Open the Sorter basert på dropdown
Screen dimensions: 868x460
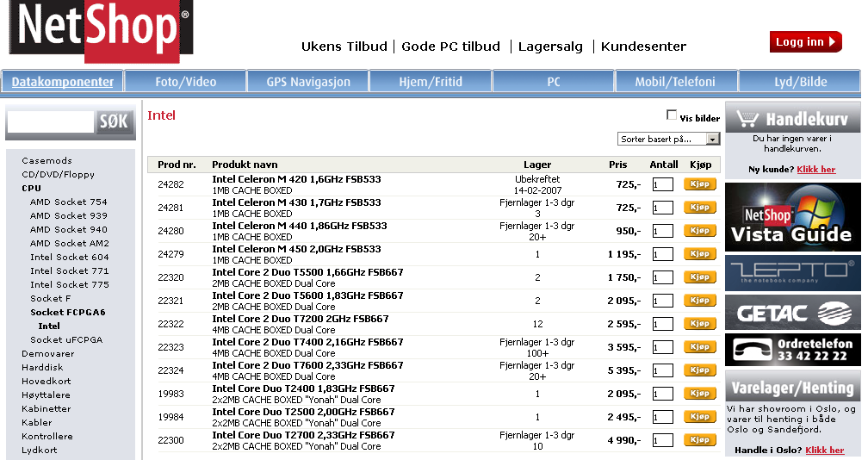pos(669,139)
